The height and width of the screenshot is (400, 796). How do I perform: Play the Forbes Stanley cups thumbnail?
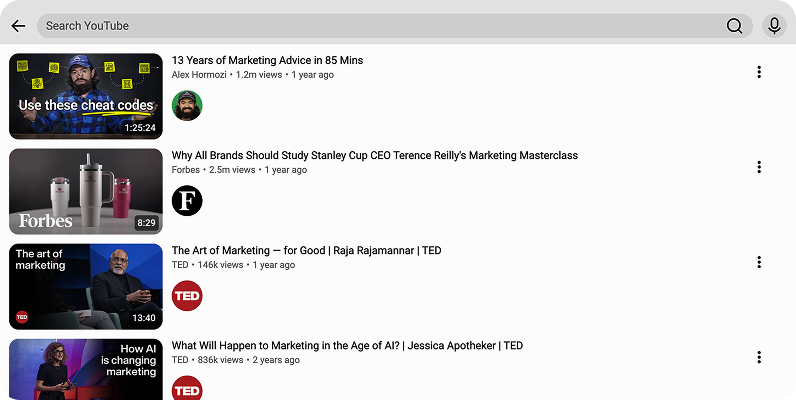(x=86, y=191)
